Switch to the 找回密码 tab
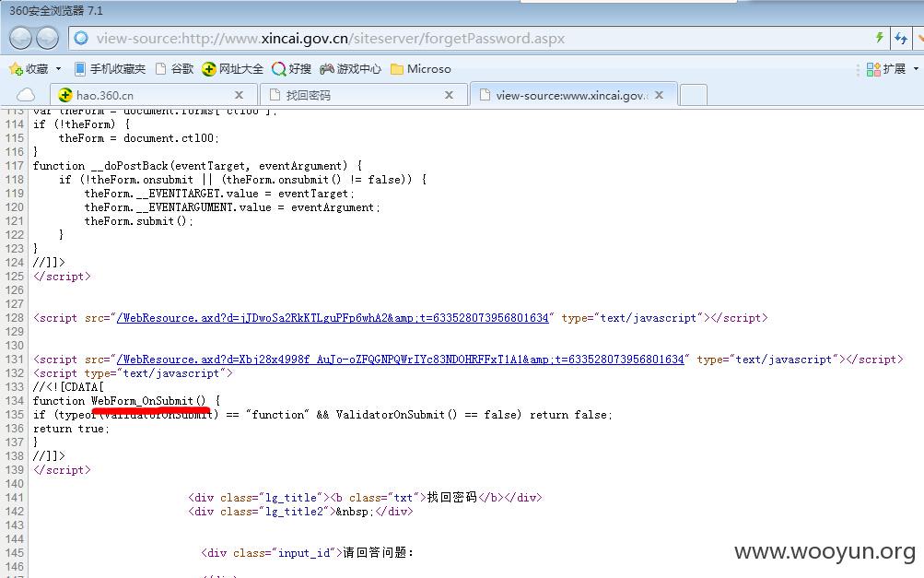Viewport: 924px width, 578px height. click(364, 95)
